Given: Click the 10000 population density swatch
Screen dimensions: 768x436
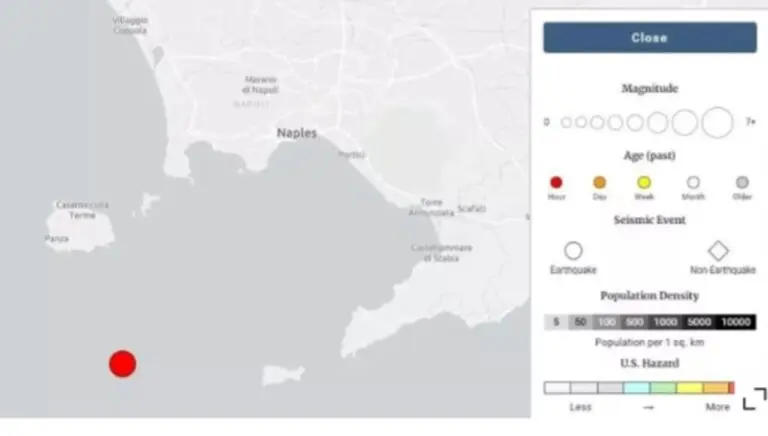Looking at the screenshot, I should click(x=736, y=322).
